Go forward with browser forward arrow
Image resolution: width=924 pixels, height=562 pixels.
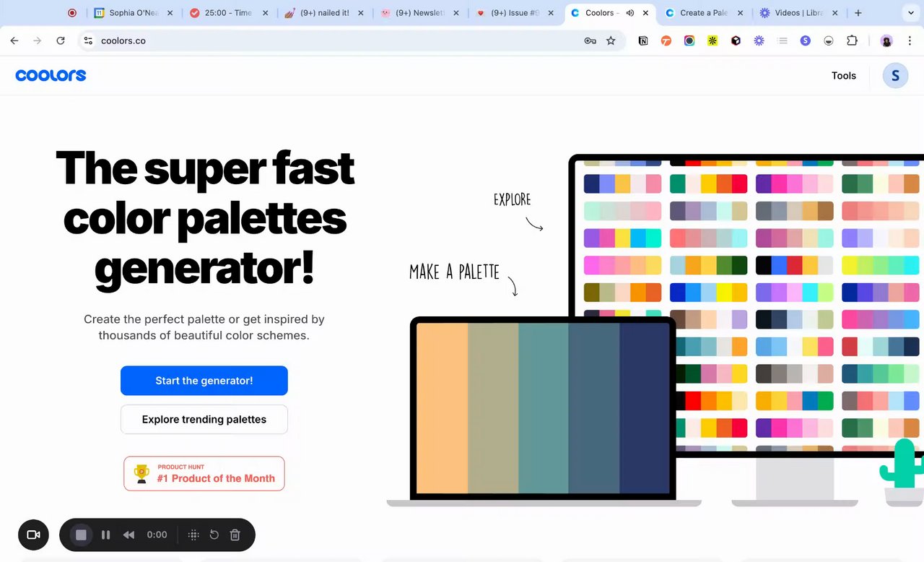click(x=38, y=40)
